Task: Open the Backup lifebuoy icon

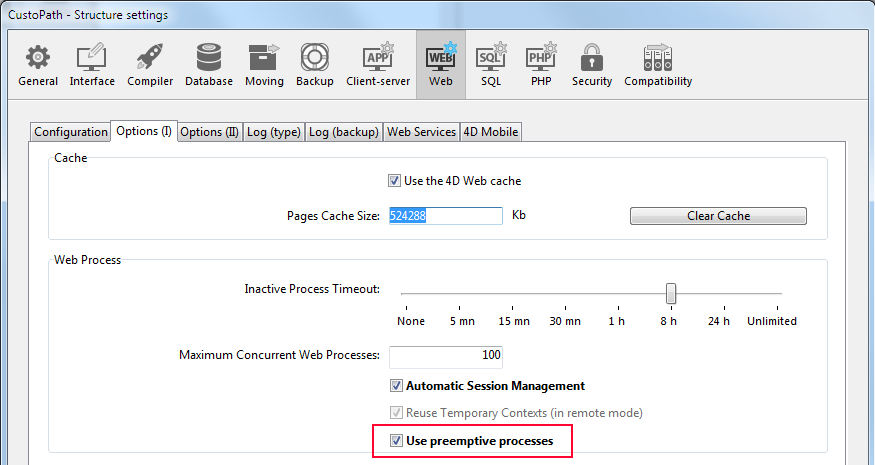Action: [x=314, y=57]
